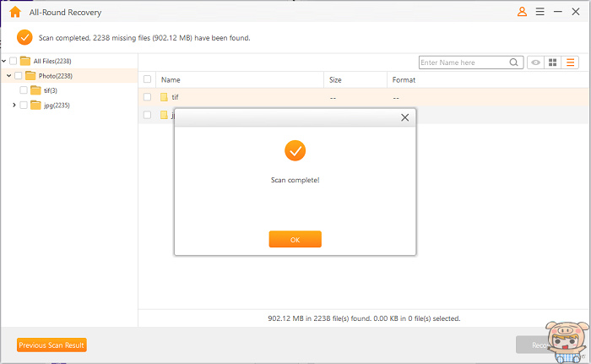The image size is (591, 364).
Task: Switch to preview eye view mode
Action: tap(535, 62)
